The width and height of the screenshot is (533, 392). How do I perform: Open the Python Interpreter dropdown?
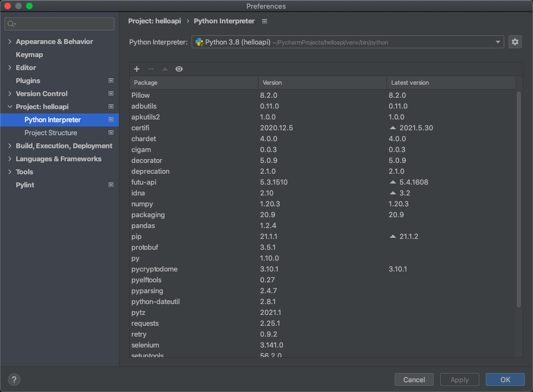click(x=347, y=42)
